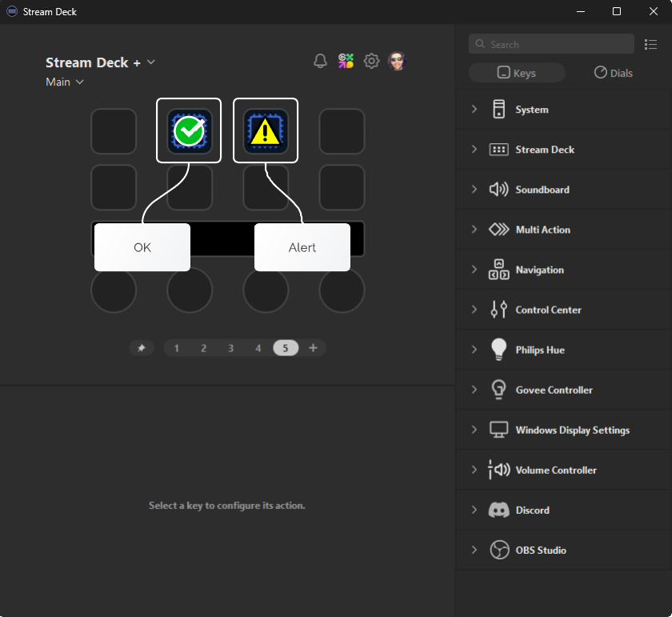Open your profile avatar menu
672x617 pixels.
point(397,60)
